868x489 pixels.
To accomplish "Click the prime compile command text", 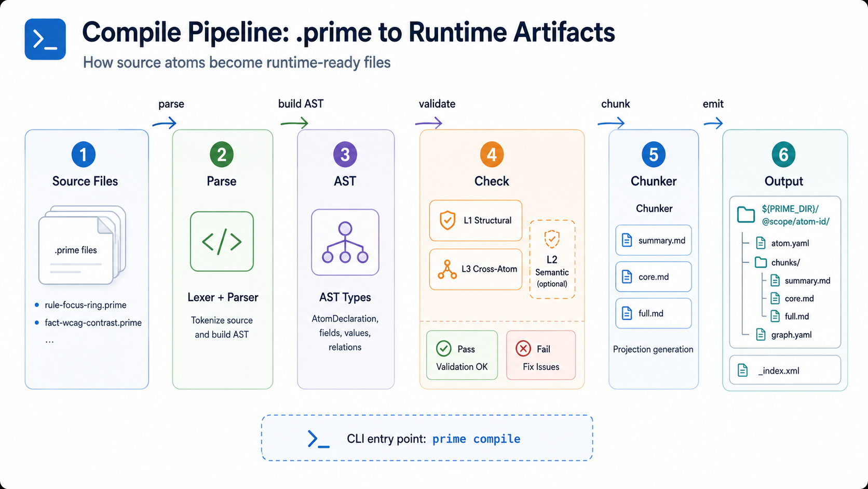I will point(476,439).
